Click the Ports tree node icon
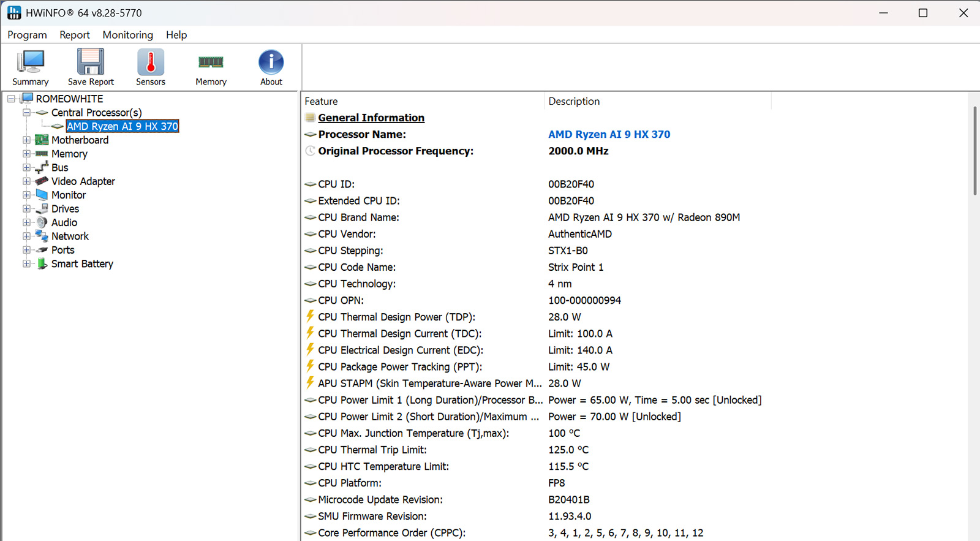The width and height of the screenshot is (980, 541). tap(42, 250)
